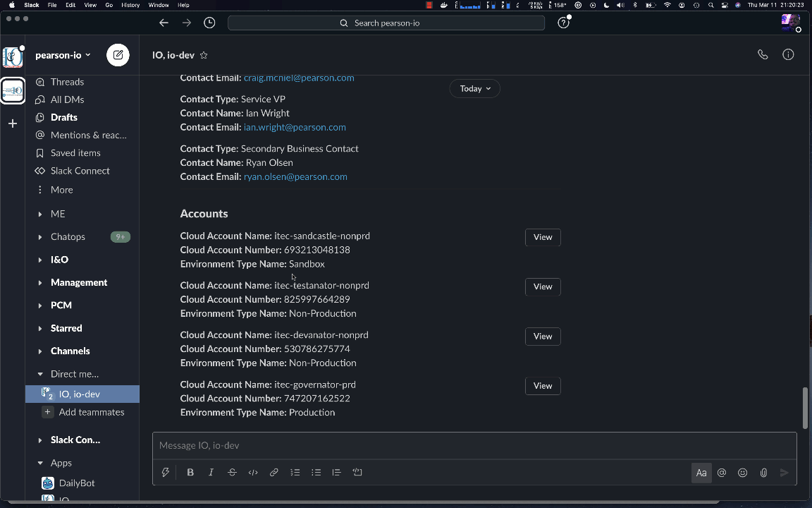This screenshot has width=812, height=508.
Task: View the itec-testanator-nonprd account
Action: 543,286
